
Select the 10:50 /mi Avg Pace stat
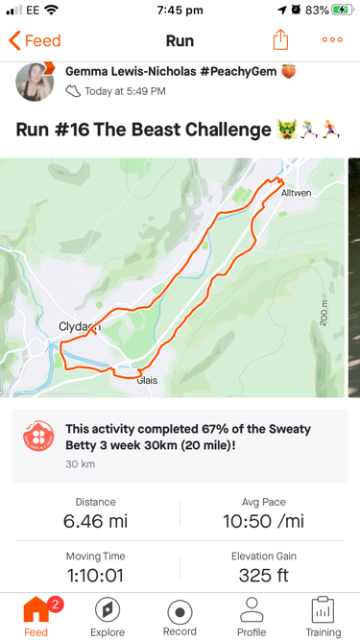(264, 513)
